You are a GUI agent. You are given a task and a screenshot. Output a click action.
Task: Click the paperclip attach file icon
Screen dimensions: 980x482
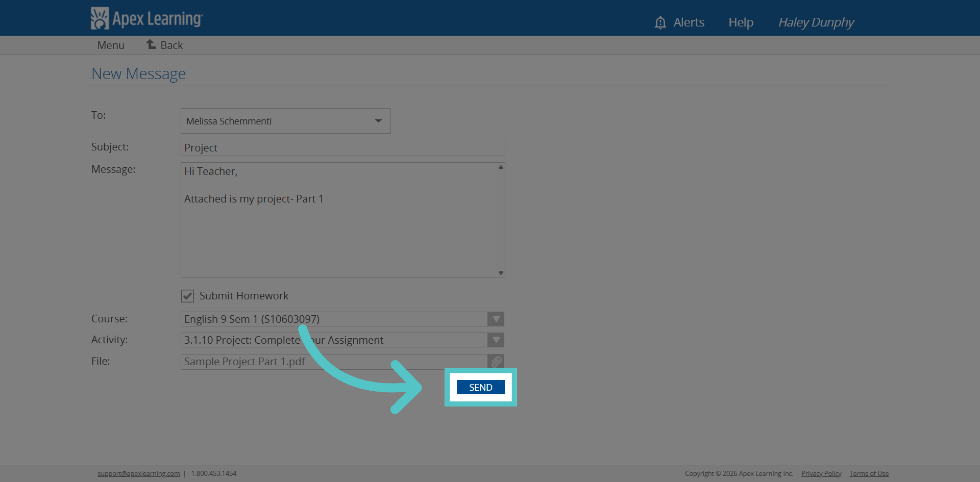click(x=496, y=362)
